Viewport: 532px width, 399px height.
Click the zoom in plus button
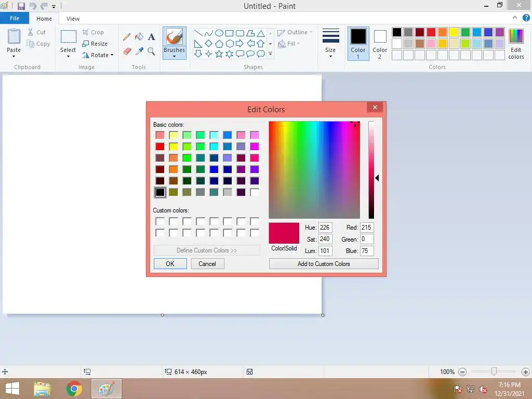point(526,372)
